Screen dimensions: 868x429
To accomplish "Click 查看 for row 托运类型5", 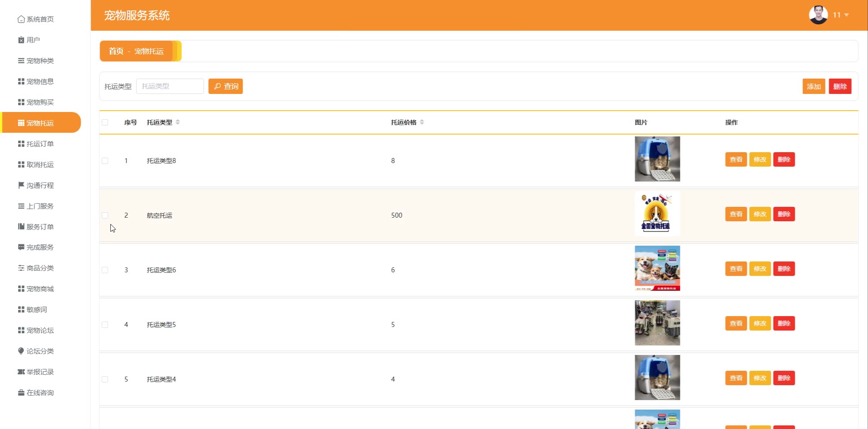I will [736, 323].
